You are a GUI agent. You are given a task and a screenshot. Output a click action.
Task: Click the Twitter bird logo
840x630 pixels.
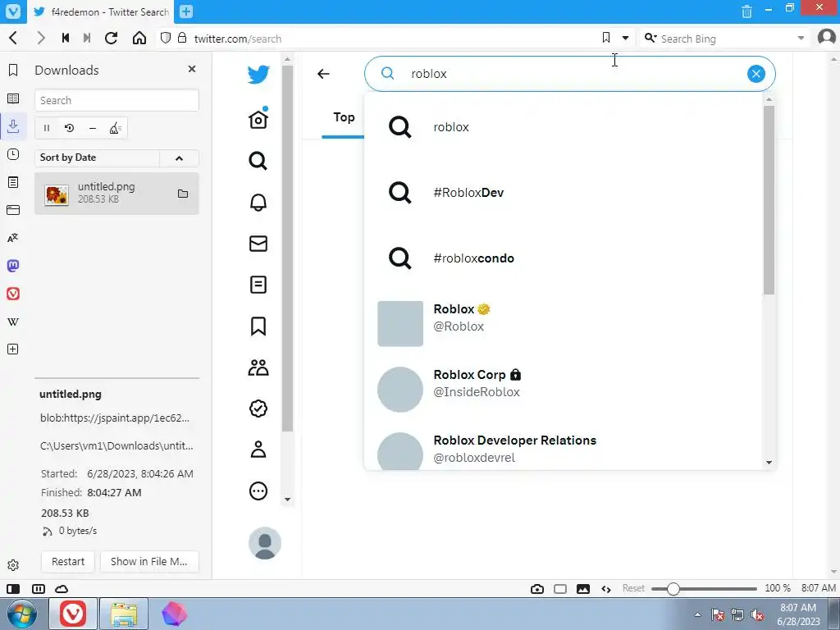click(x=258, y=74)
